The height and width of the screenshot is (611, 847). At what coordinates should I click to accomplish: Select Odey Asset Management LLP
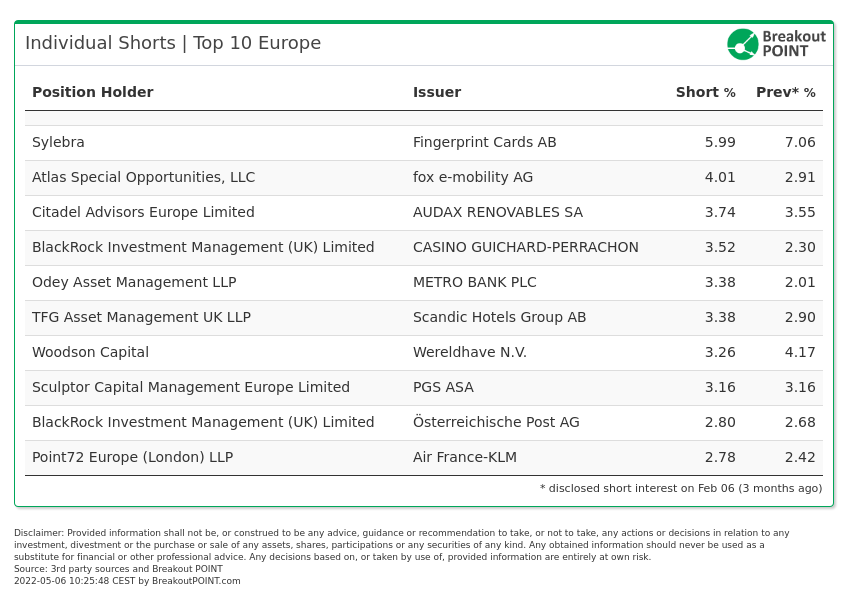click(x=135, y=283)
